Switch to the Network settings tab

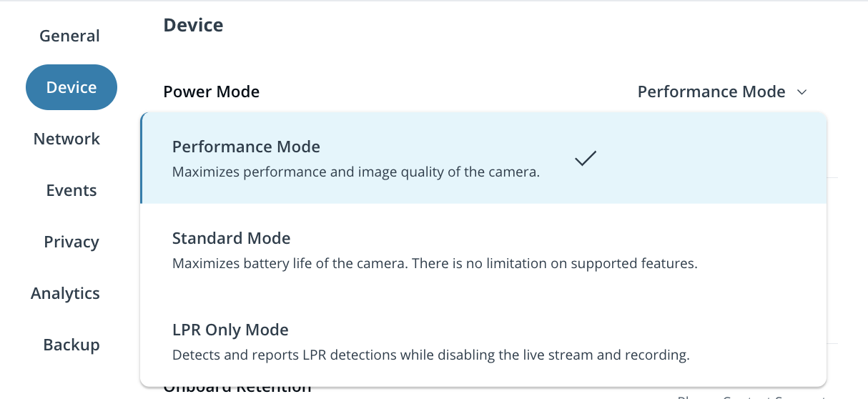tap(67, 139)
